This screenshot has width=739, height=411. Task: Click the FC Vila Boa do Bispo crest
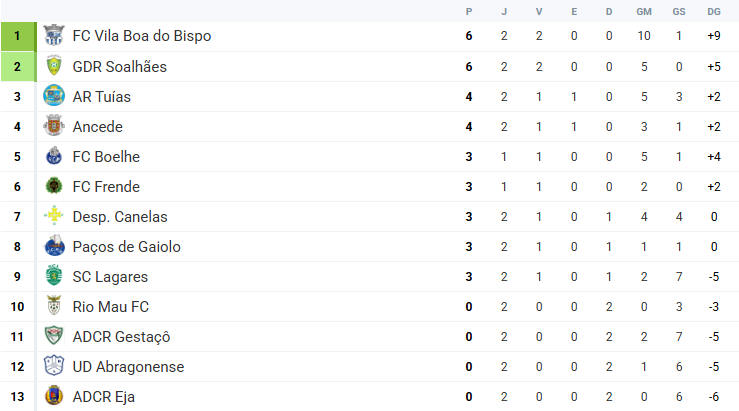click(x=54, y=35)
